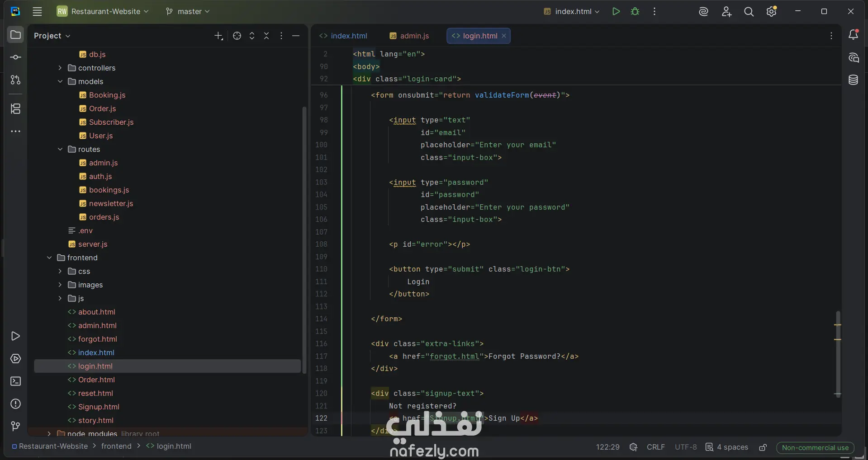The image size is (868, 460).
Task: Open AI chat tool window on right
Action: click(854, 57)
